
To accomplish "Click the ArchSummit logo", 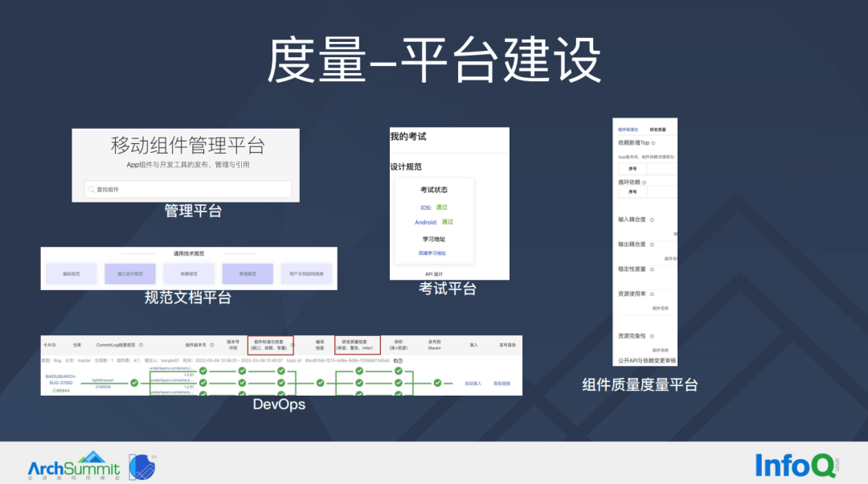I will pos(73,466).
